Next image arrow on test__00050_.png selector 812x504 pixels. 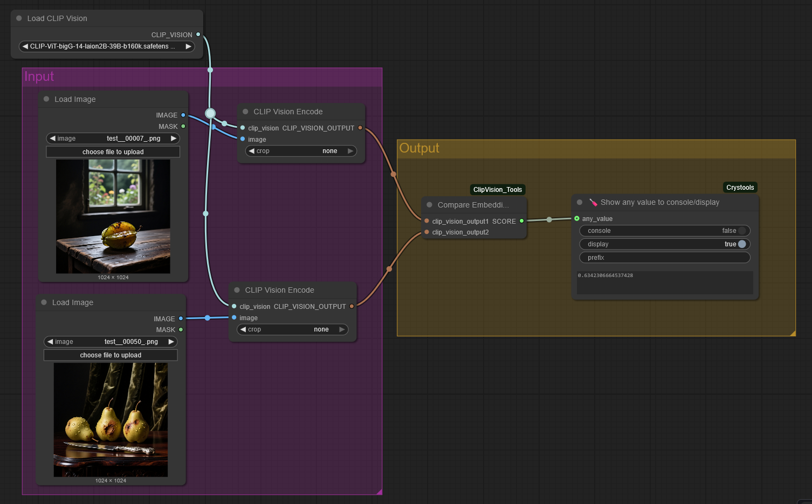(x=171, y=342)
